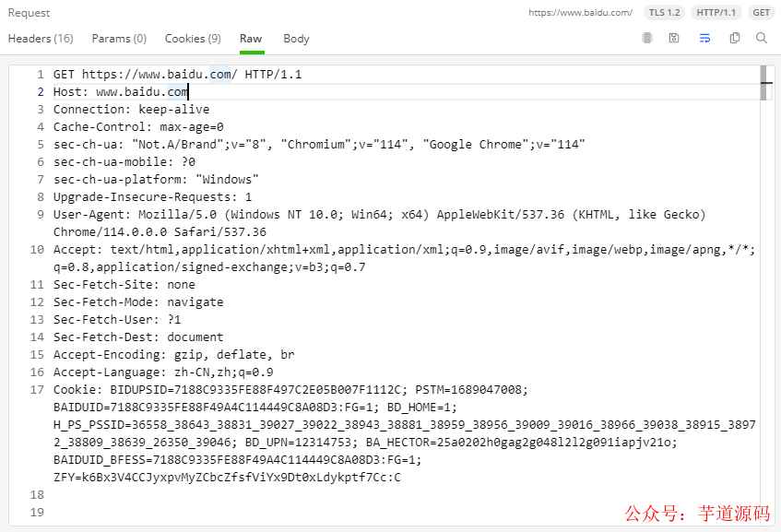Click the "Host: www.baidu.com" line

[121, 91]
